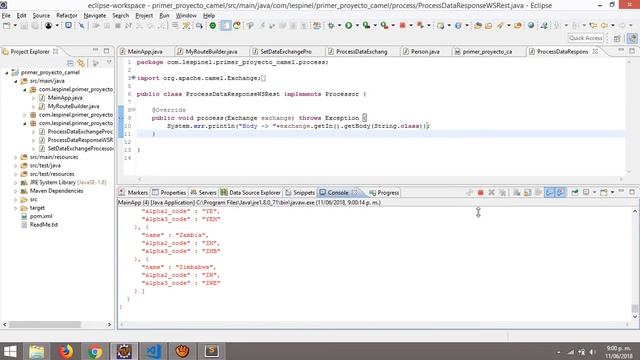Screen dimensions: 640x360
Task: Toggle Scroll Lock in console toolbar
Action: pyautogui.click(x=527, y=193)
